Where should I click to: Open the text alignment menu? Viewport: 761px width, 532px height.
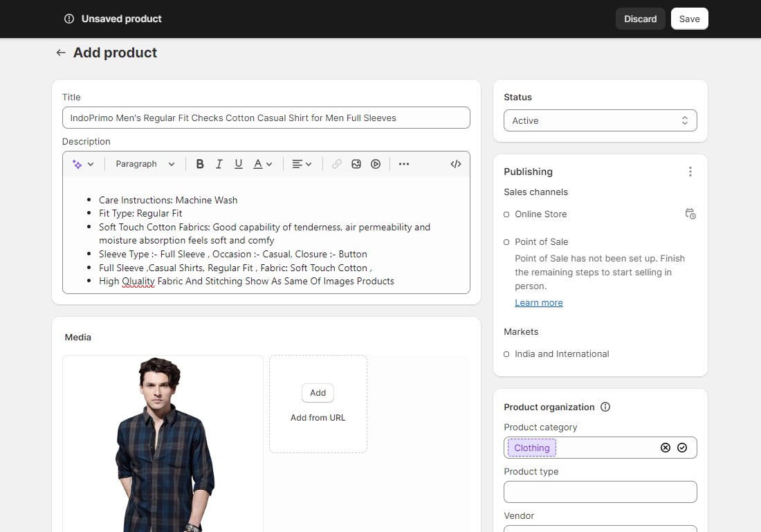(302, 164)
